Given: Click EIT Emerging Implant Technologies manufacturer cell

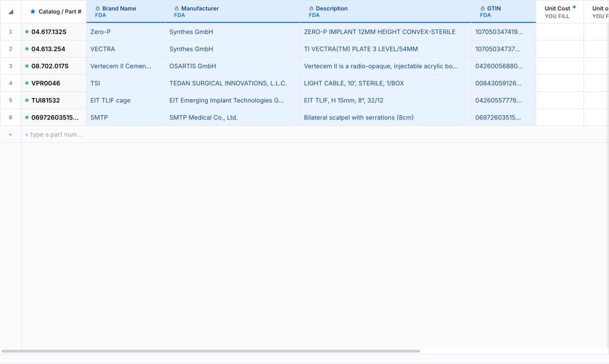Looking at the screenshot, I should tap(233, 100).
